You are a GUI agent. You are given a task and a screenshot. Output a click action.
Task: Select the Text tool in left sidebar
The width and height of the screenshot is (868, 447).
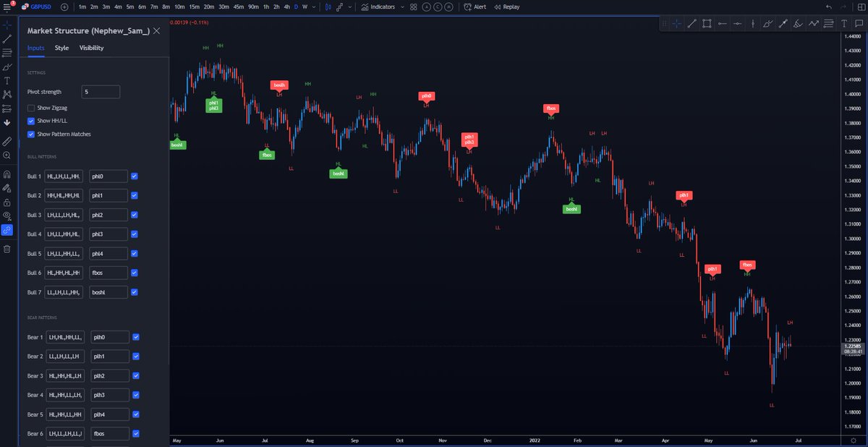pyautogui.click(x=7, y=80)
